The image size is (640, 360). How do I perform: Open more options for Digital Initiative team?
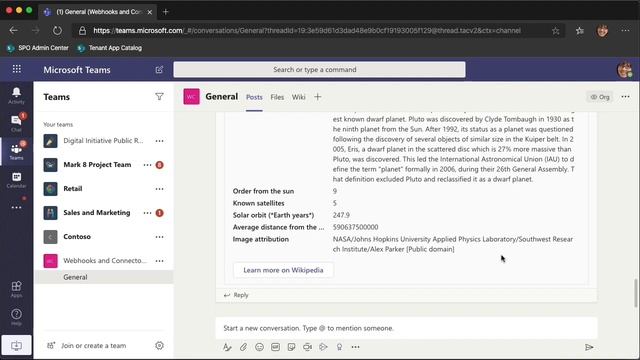point(159,141)
